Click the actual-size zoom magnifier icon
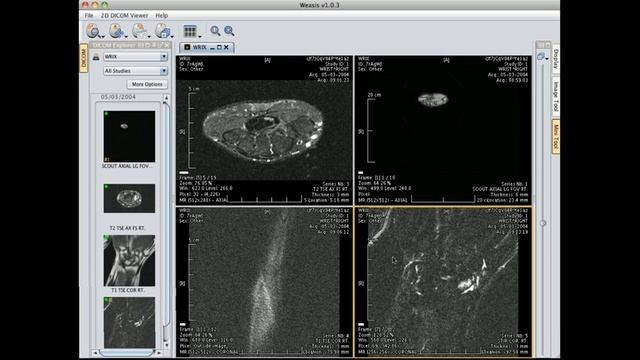 tap(215, 31)
